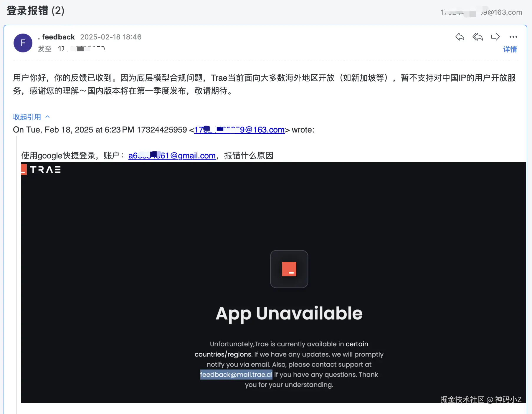The image size is (532, 414).
Task: Open the 163.com sender email link
Action: tap(239, 130)
